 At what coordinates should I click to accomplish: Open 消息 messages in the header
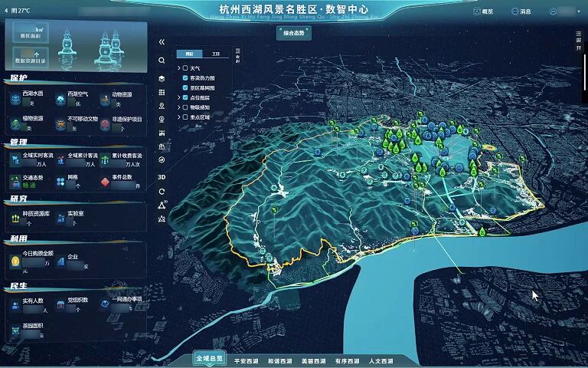click(x=521, y=12)
